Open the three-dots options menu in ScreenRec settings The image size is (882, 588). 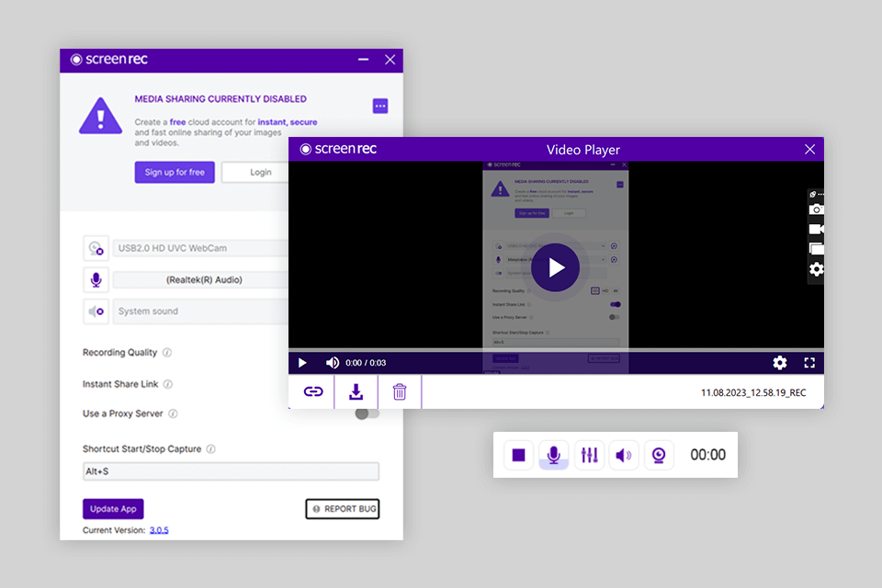click(380, 106)
